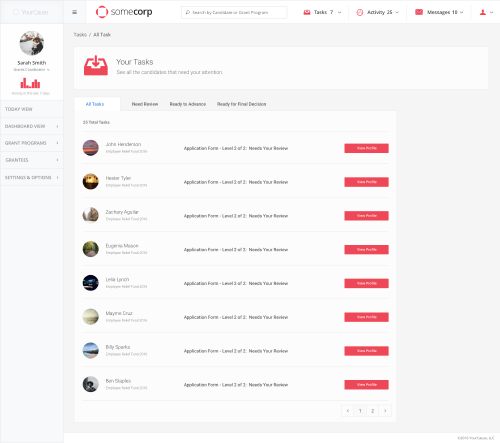Go to previous page arrow
Screen dimensions: 500x443
348,411
